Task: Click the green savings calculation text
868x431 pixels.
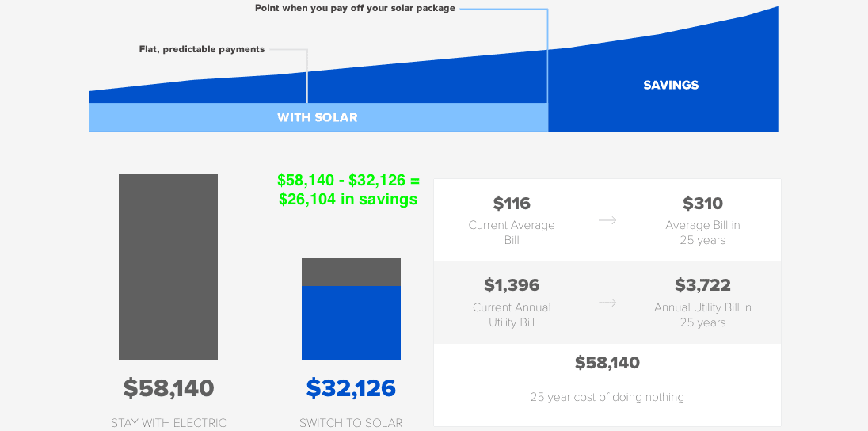Action: 348,190
